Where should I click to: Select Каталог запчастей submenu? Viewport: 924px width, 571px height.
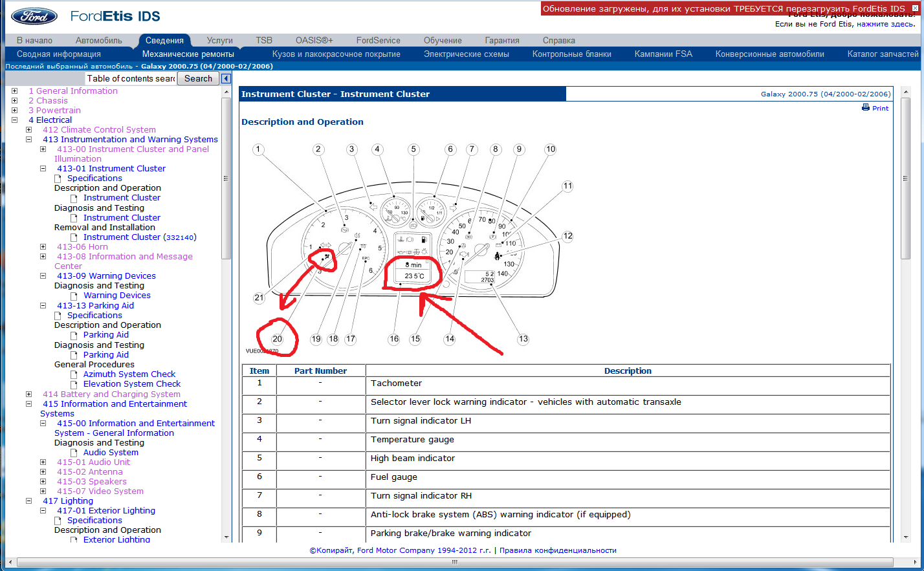883,54
